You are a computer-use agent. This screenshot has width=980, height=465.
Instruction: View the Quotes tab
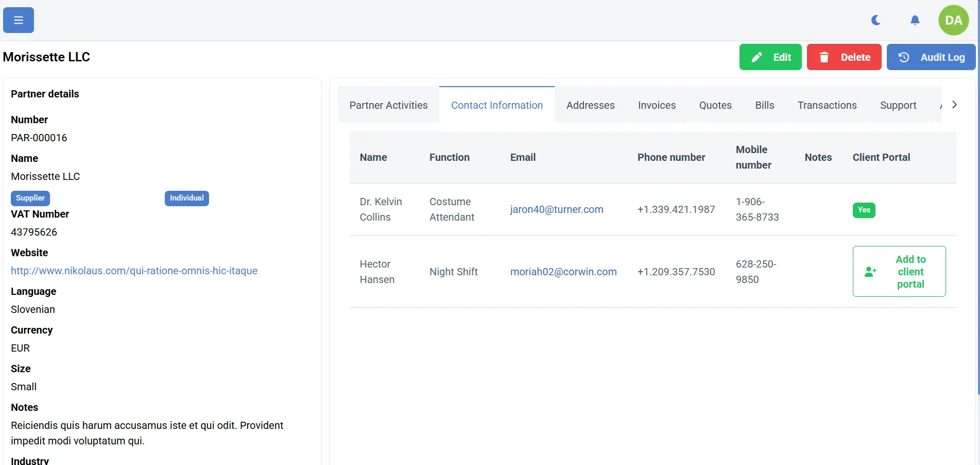click(x=715, y=105)
